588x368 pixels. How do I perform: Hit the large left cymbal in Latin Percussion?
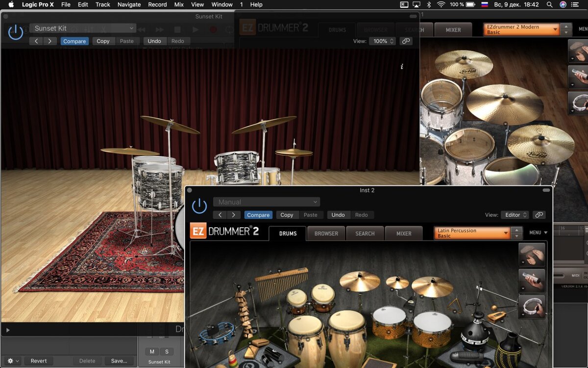click(x=360, y=281)
